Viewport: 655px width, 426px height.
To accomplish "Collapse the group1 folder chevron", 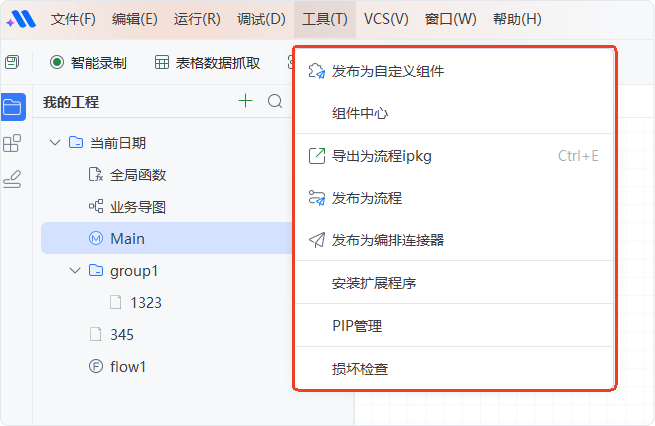I will (75, 270).
